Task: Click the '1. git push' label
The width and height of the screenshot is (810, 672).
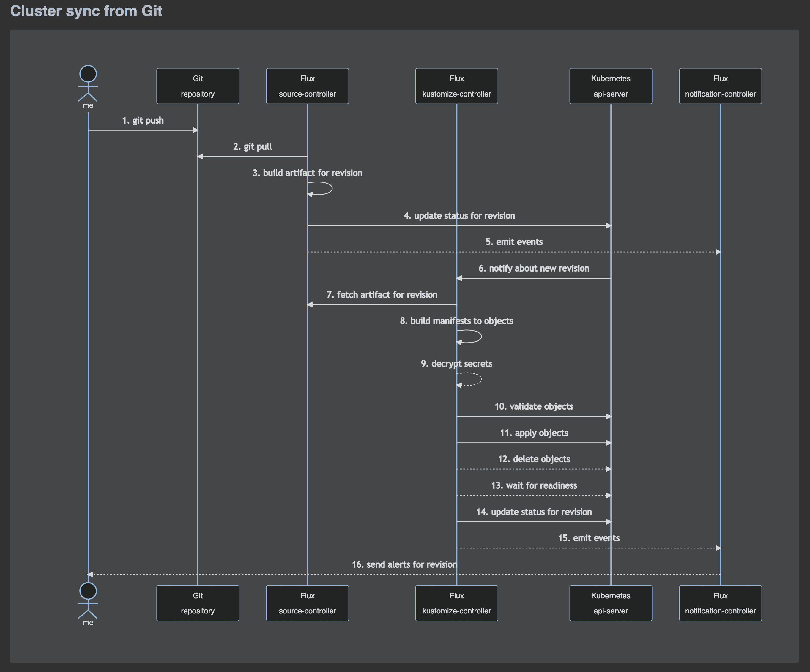Action: (x=143, y=120)
